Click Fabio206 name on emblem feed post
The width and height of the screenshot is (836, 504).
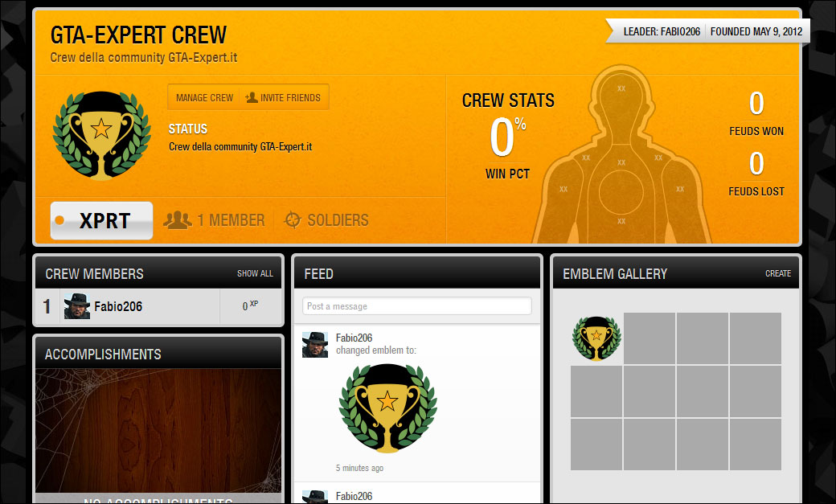(354, 338)
